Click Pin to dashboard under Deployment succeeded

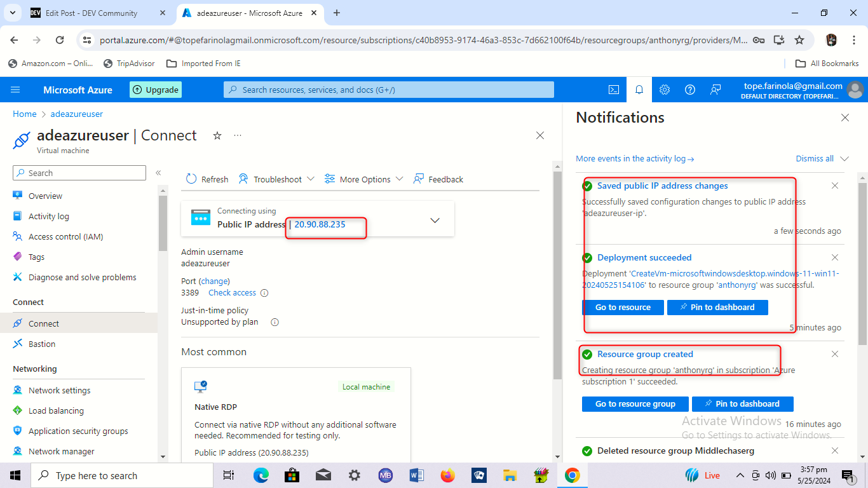tap(717, 308)
